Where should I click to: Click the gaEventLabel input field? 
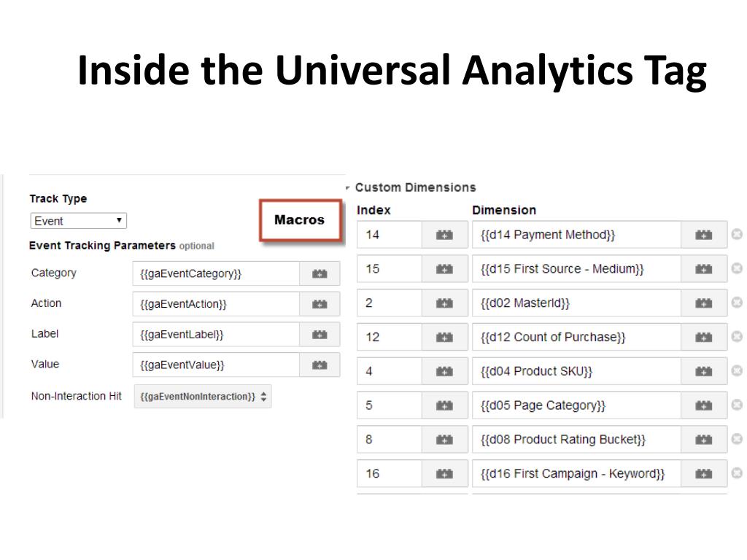click(216, 334)
